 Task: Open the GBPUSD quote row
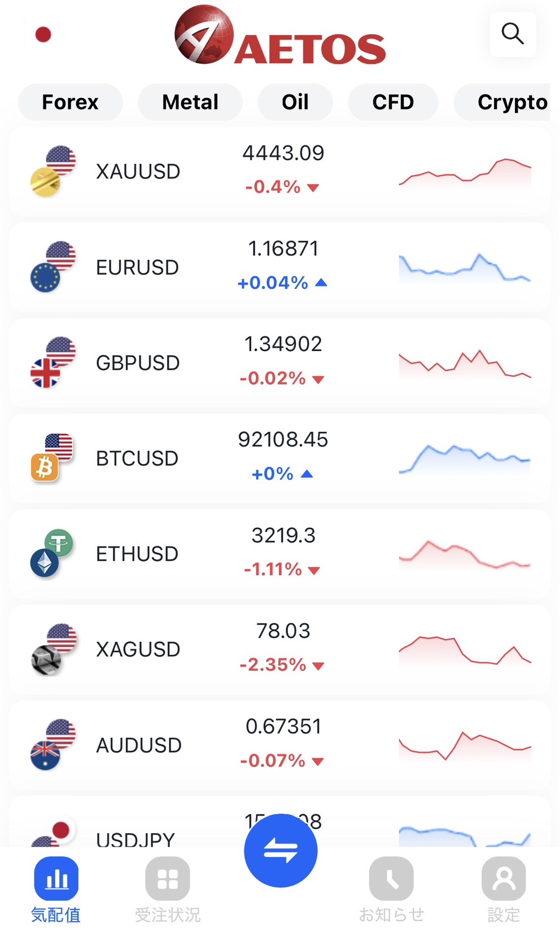click(x=279, y=362)
